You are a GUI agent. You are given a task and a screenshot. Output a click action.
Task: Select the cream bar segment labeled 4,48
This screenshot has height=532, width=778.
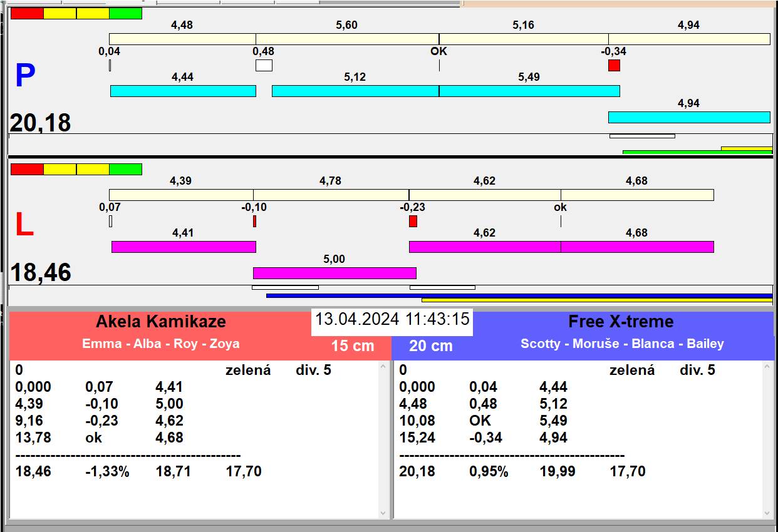pyautogui.click(x=182, y=39)
